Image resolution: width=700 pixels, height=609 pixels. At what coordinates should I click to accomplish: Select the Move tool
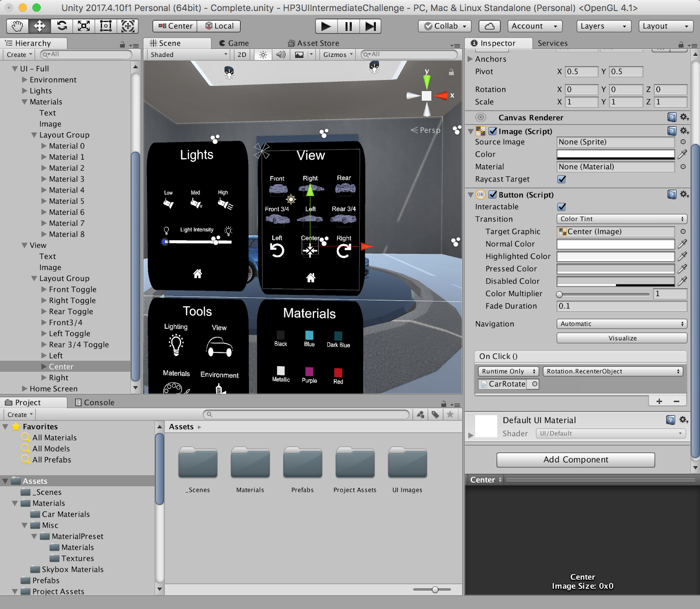(39, 26)
